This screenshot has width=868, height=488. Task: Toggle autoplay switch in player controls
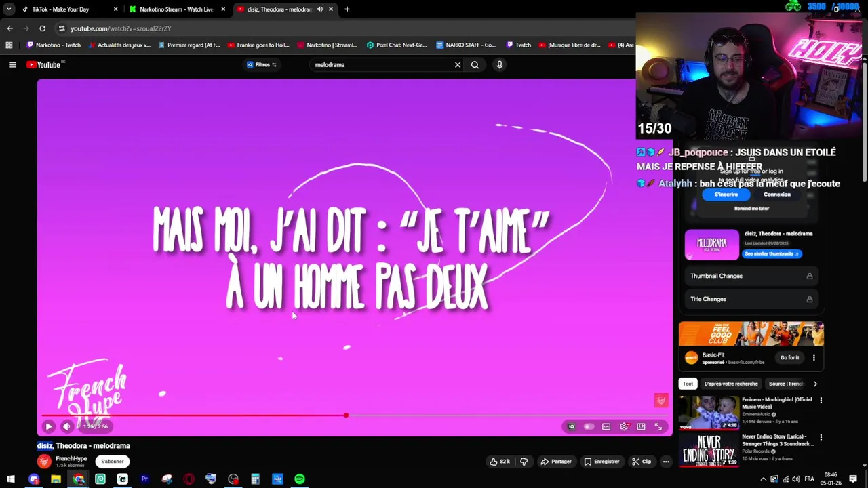click(x=589, y=426)
